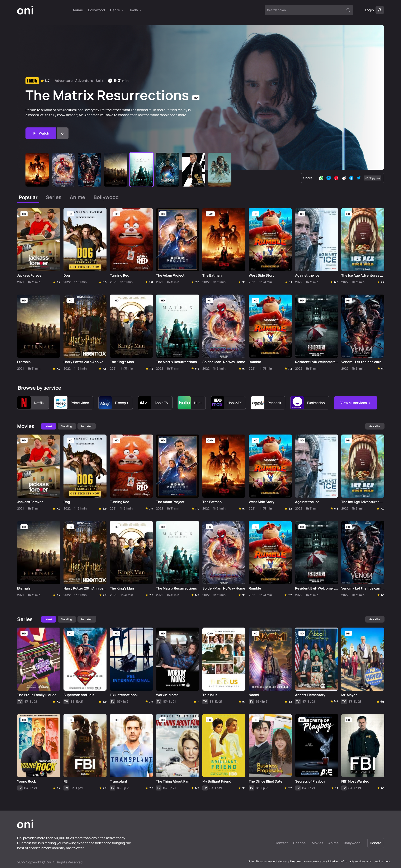Share via the Twitter icon

point(359,178)
